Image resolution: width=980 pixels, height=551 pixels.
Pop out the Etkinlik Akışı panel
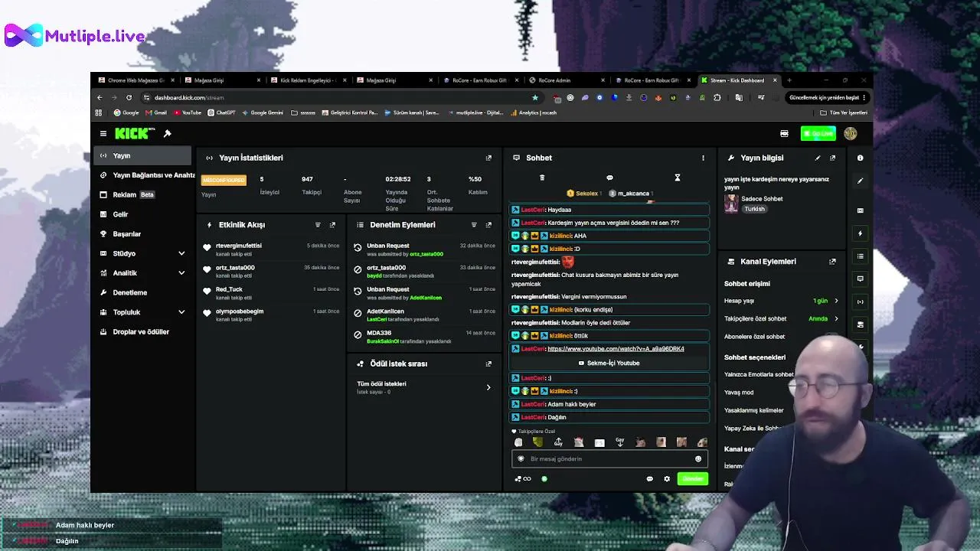click(x=332, y=225)
